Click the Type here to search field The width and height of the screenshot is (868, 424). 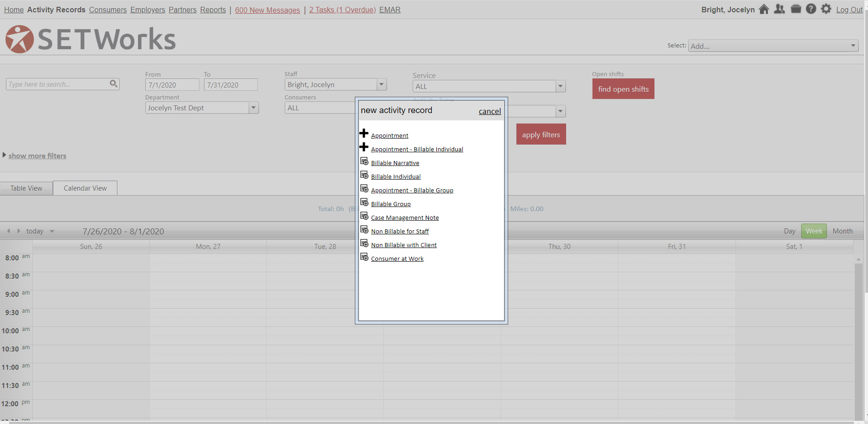62,84
